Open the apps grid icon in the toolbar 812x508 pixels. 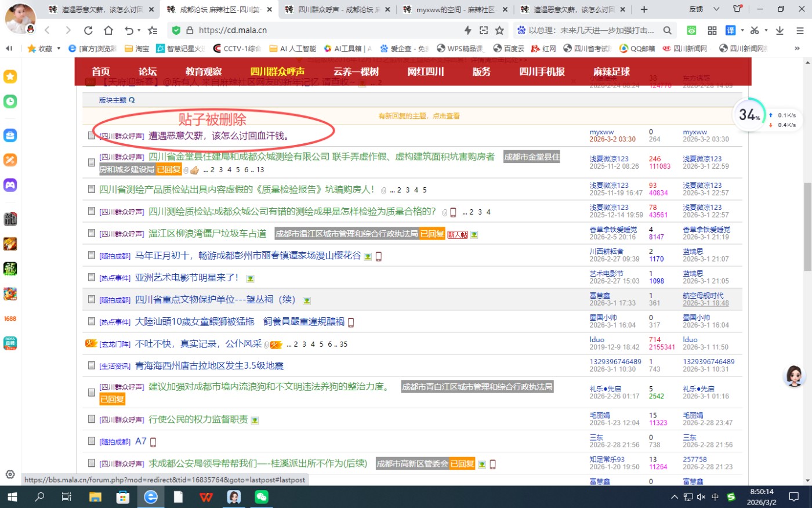tap(712, 30)
